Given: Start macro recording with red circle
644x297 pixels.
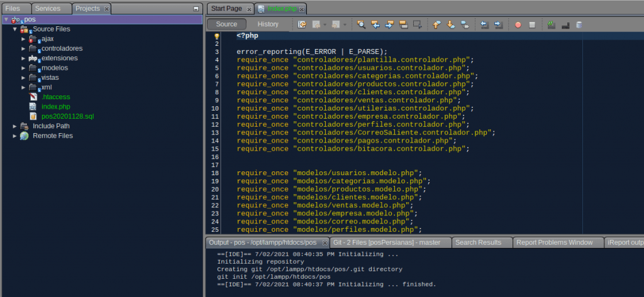Looking at the screenshot, I should (518, 24).
